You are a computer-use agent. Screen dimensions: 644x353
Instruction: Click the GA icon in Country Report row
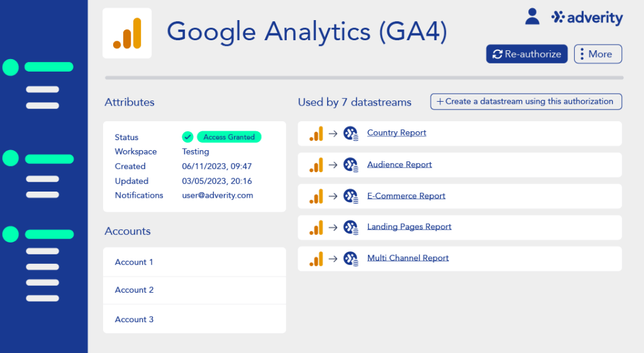[316, 134]
